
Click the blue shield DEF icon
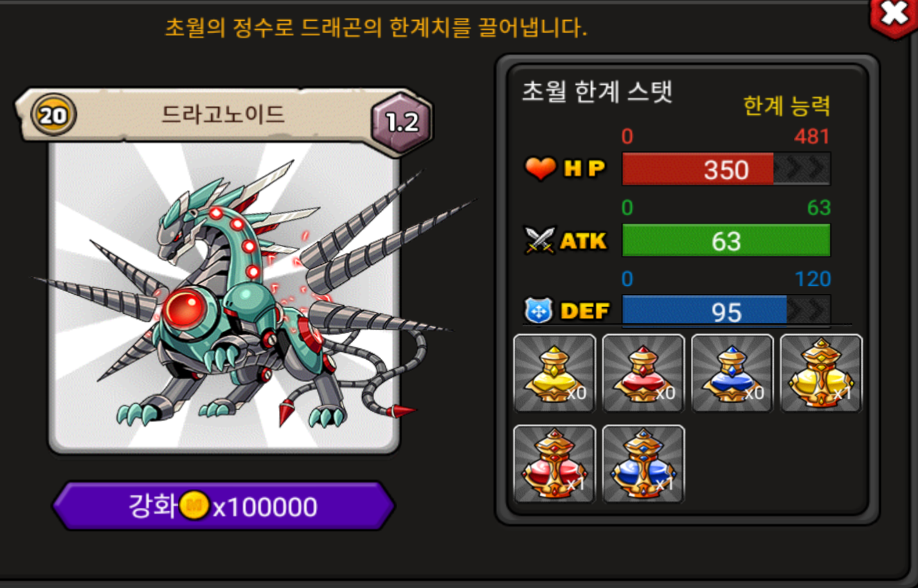(x=539, y=311)
